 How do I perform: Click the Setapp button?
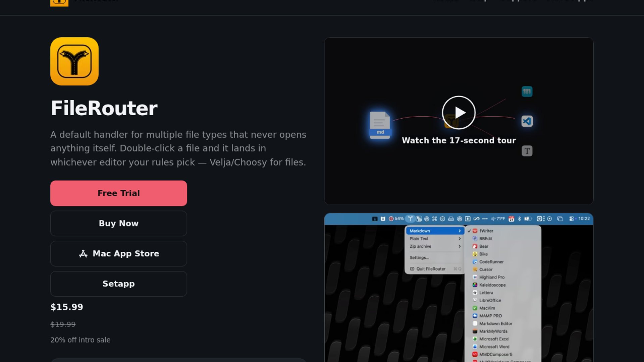click(x=119, y=284)
